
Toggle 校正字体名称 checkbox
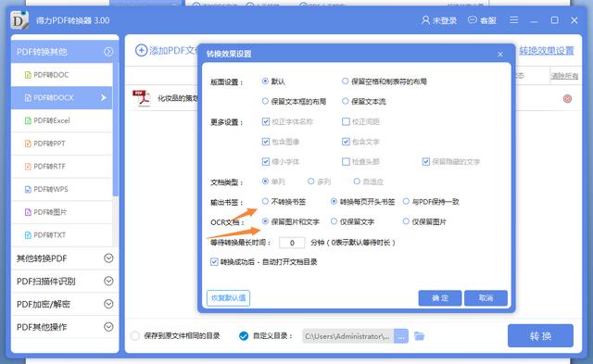pyautogui.click(x=266, y=121)
